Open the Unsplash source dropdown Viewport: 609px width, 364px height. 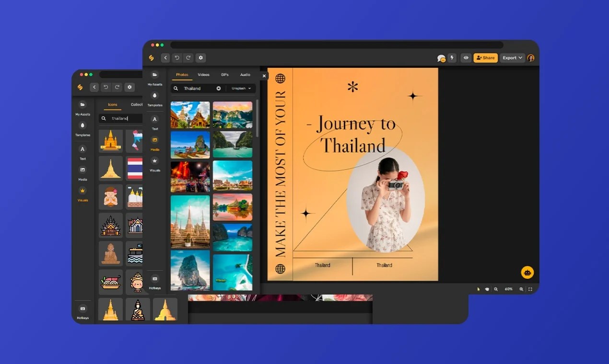click(241, 88)
